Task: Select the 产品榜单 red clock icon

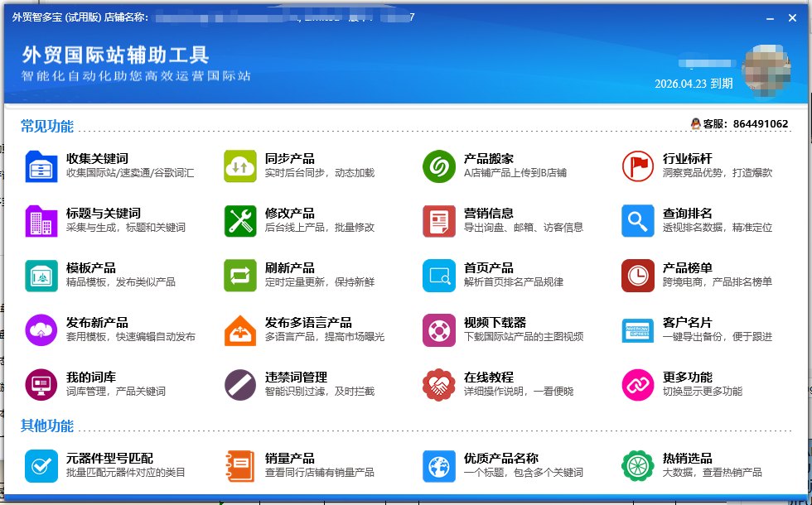Action: [638, 276]
